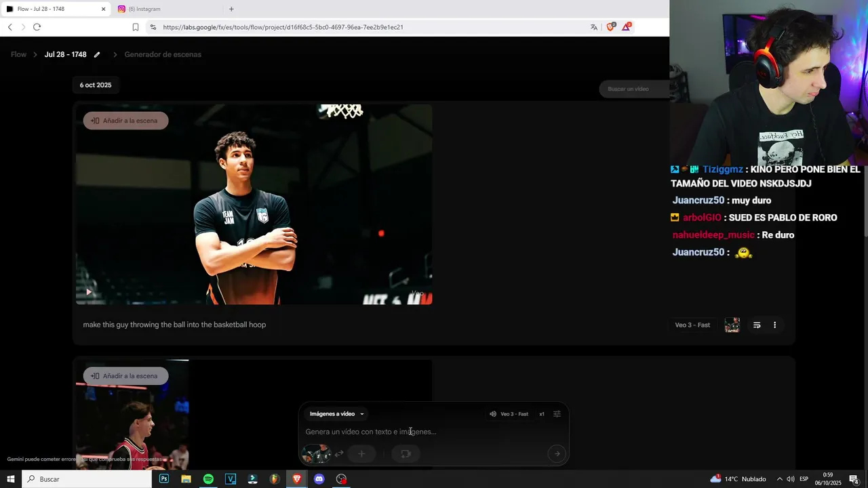Open a new browser tab with plus
Viewport: 868px width, 488px height.
click(x=231, y=9)
